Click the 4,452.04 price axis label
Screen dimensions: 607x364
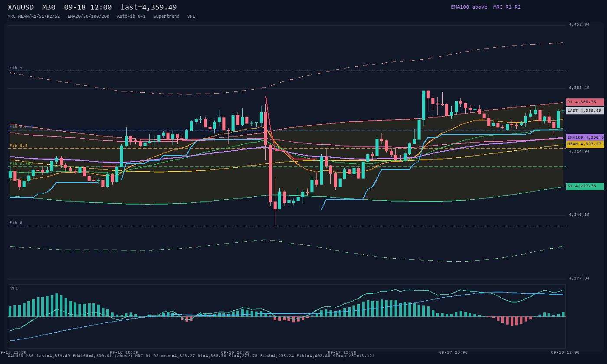[x=579, y=24]
